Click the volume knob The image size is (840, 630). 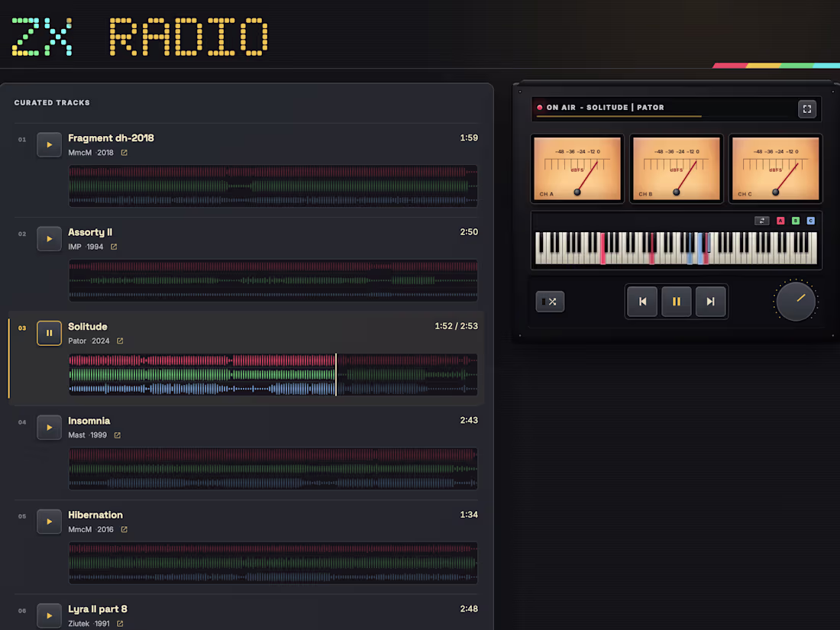point(796,302)
